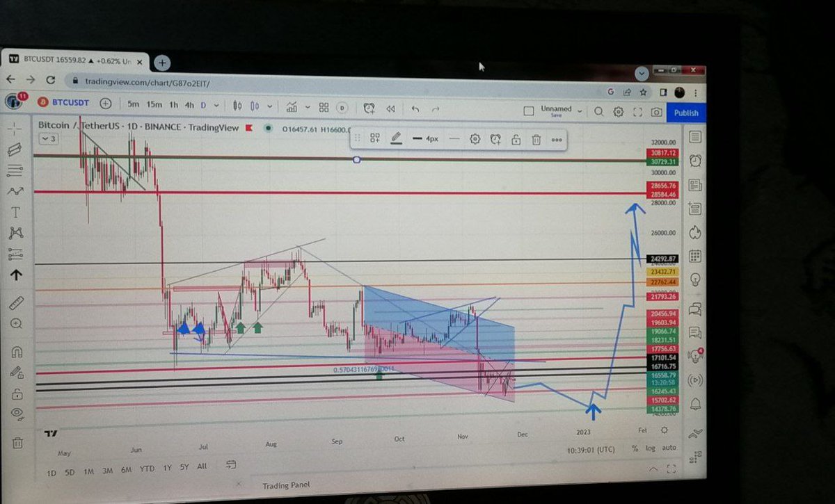Viewport: 835px width, 504px height.
Task: Change the line style in floating toolbar
Action: 454,139
